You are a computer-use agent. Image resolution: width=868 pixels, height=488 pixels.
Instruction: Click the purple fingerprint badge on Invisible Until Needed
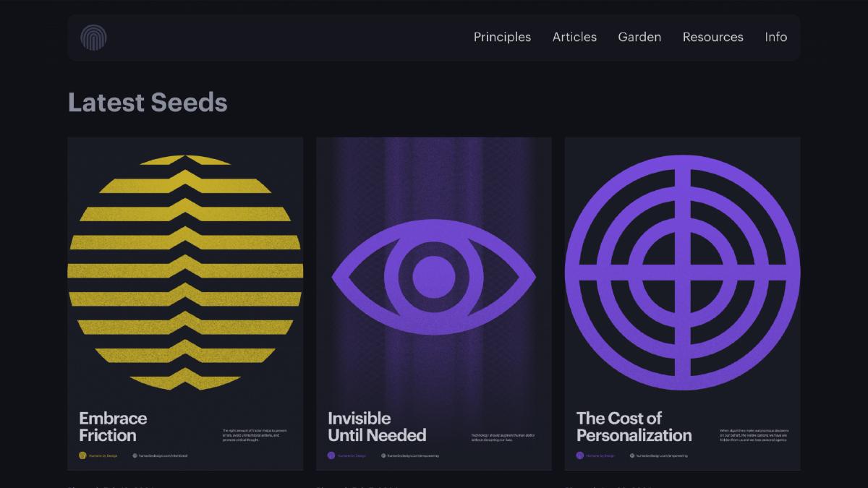click(331, 455)
